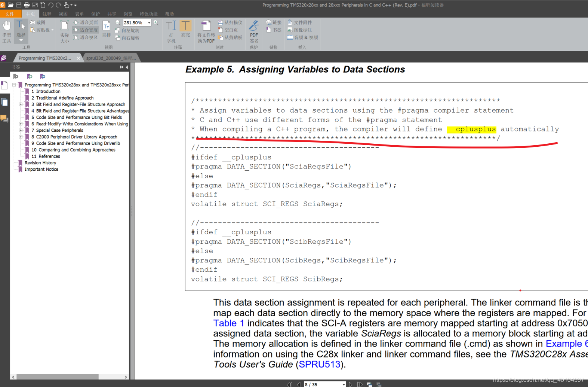The width and height of the screenshot is (588, 387).
Task: Click the Print icon in quick toolbar
Action: (27, 5)
